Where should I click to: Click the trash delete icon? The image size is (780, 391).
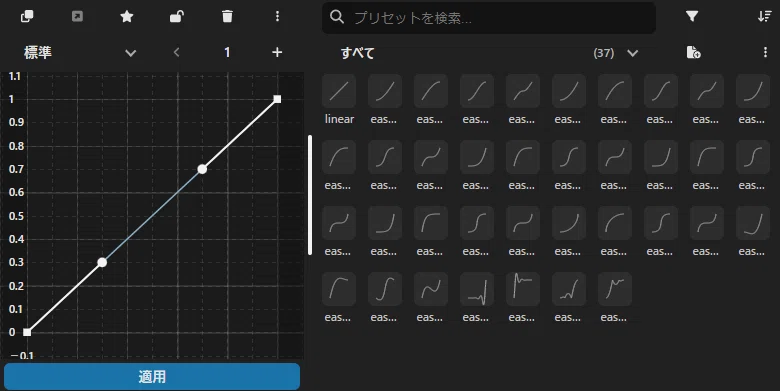click(227, 16)
